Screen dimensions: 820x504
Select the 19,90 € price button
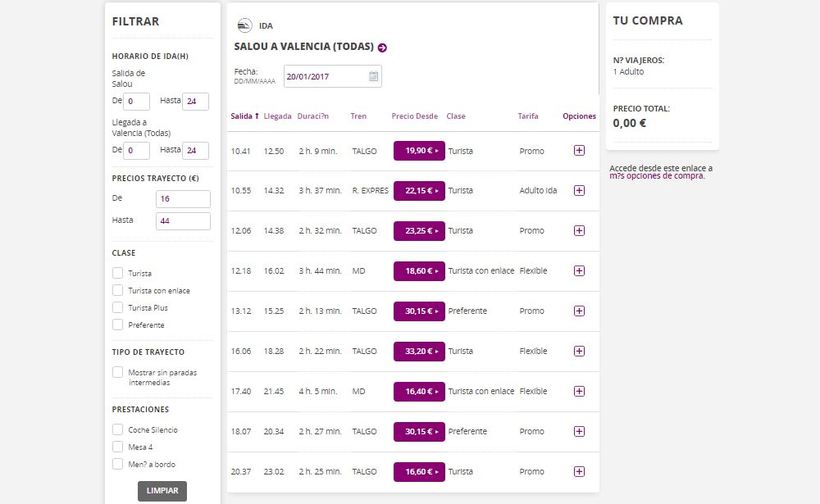click(418, 151)
